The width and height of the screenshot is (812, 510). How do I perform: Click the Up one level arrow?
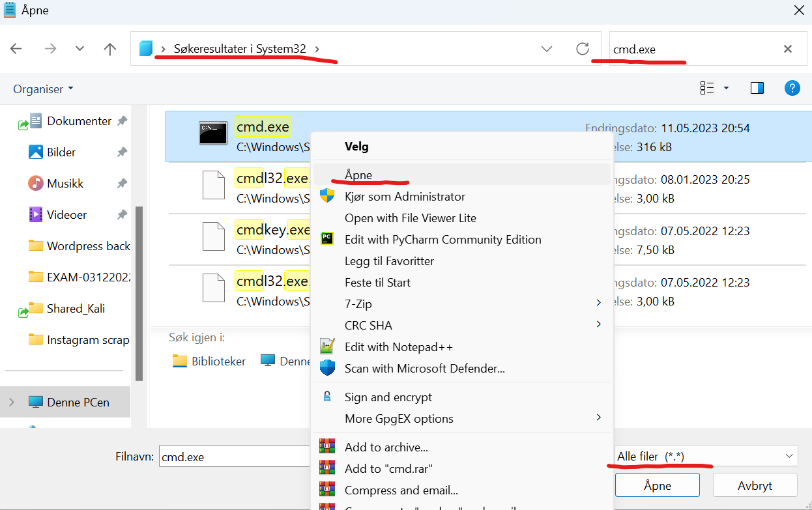pyautogui.click(x=110, y=49)
